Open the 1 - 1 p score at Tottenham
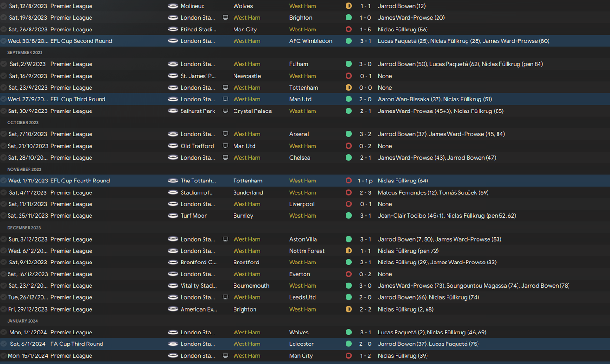This screenshot has width=610, height=364. coord(366,181)
